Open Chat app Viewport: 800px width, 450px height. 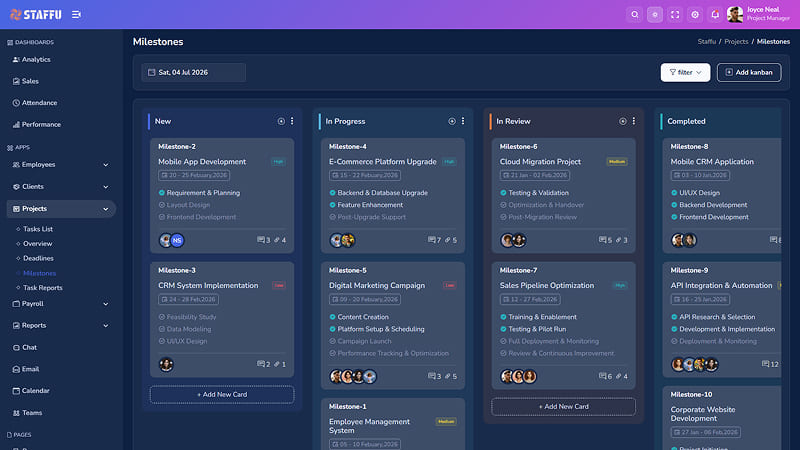(x=29, y=347)
